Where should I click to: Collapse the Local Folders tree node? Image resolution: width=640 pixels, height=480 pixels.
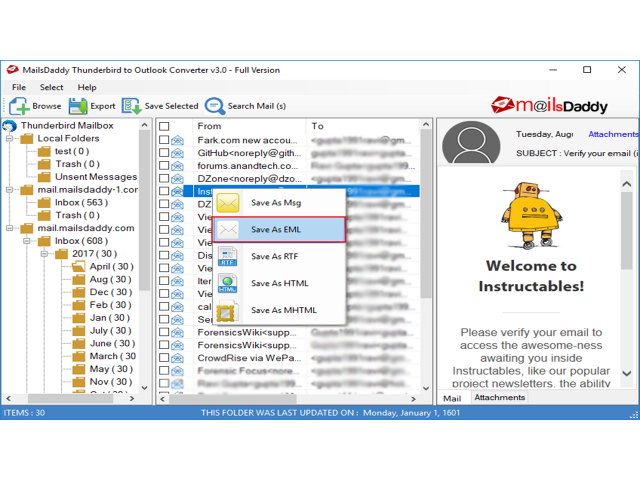coord(10,139)
